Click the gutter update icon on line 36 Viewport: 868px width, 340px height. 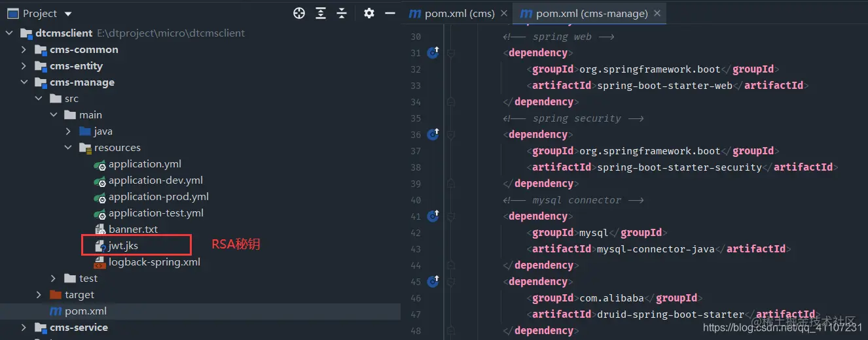point(433,134)
